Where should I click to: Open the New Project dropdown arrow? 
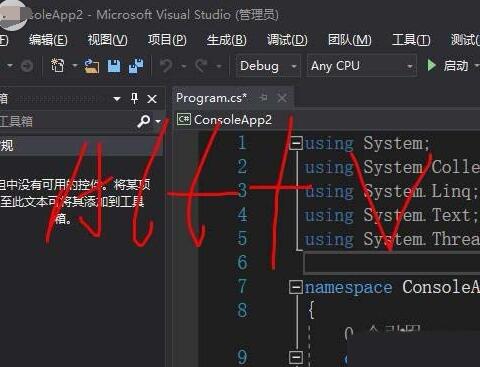75,66
